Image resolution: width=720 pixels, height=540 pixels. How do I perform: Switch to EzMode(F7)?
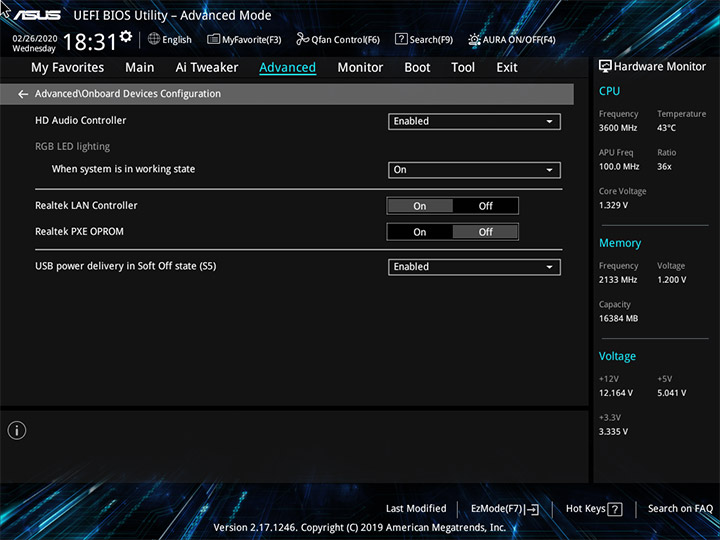505,509
